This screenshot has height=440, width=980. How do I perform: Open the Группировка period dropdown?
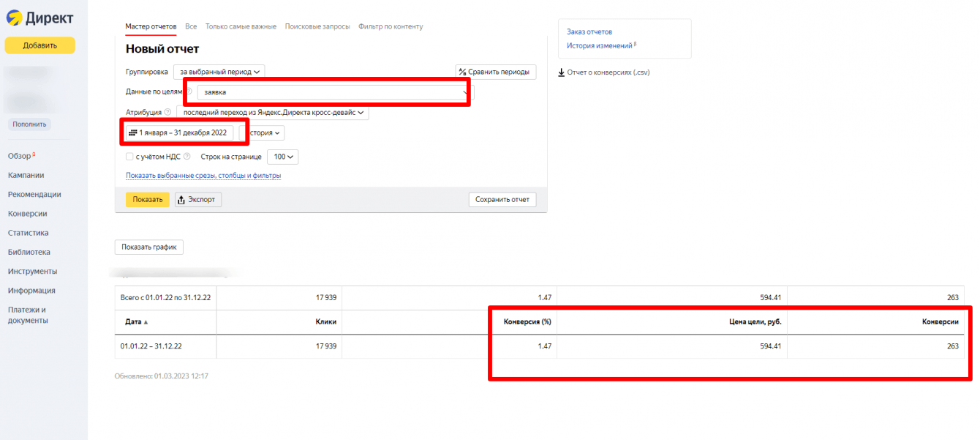pyautogui.click(x=219, y=72)
